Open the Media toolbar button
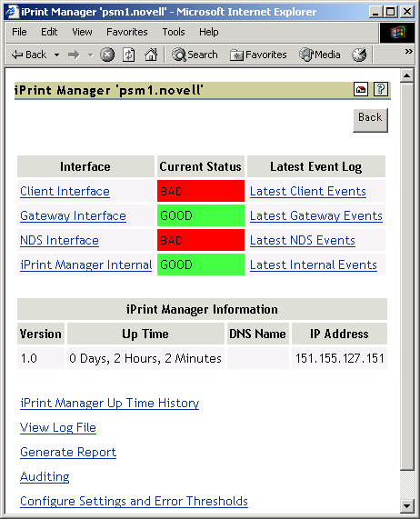This screenshot has height=519, width=420. click(x=320, y=55)
